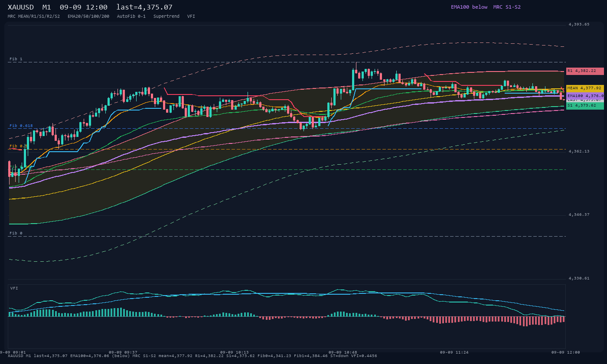Click the "Fib 0.618" level label
The image size is (607, 364).
(21, 126)
